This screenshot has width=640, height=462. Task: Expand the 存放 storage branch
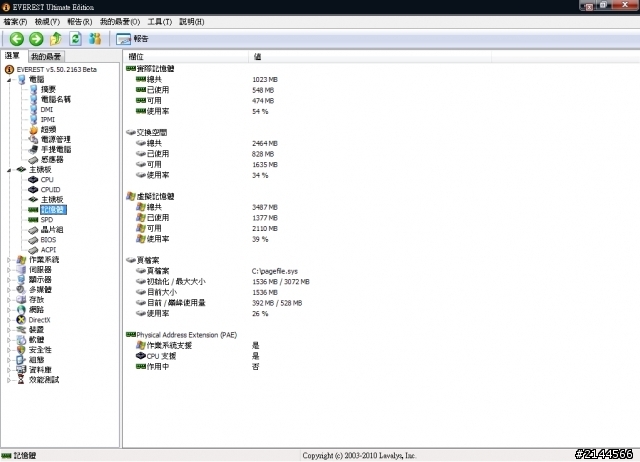click(x=9, y=300)
